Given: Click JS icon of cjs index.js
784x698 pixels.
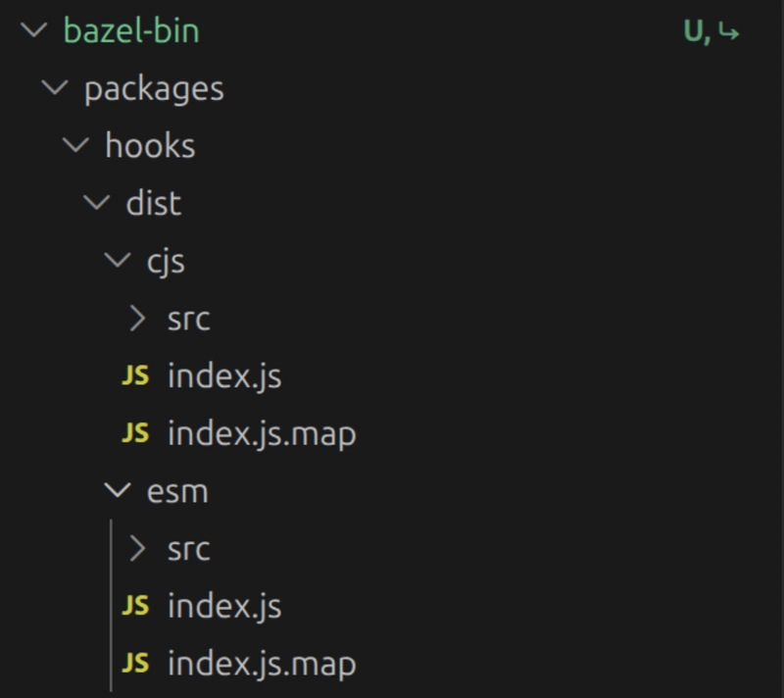Looking at the screenshot, I should (x=135, y=376).
